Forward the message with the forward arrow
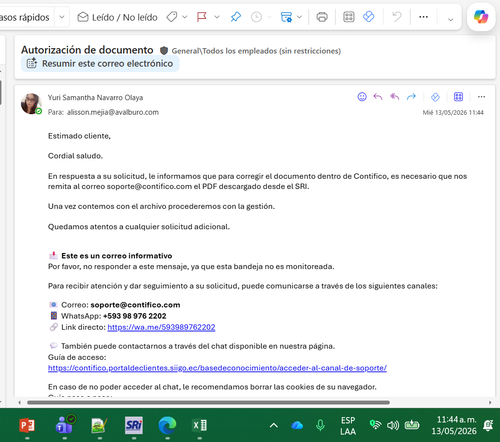This screenshot has width=500, height=442. click(411, 97)
